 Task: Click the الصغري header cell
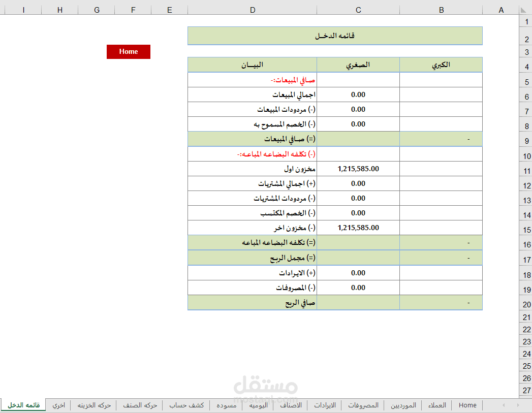click(x=358, y=65)
